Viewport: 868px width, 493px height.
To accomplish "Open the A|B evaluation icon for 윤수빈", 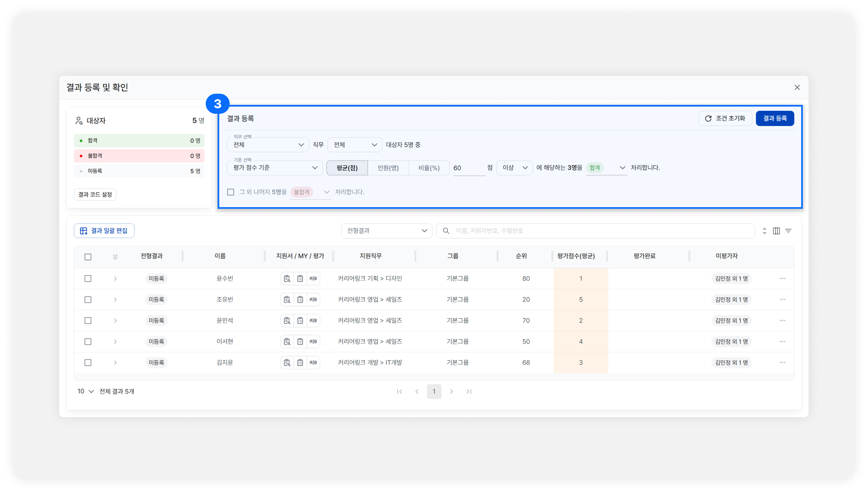I will point(313,278).
